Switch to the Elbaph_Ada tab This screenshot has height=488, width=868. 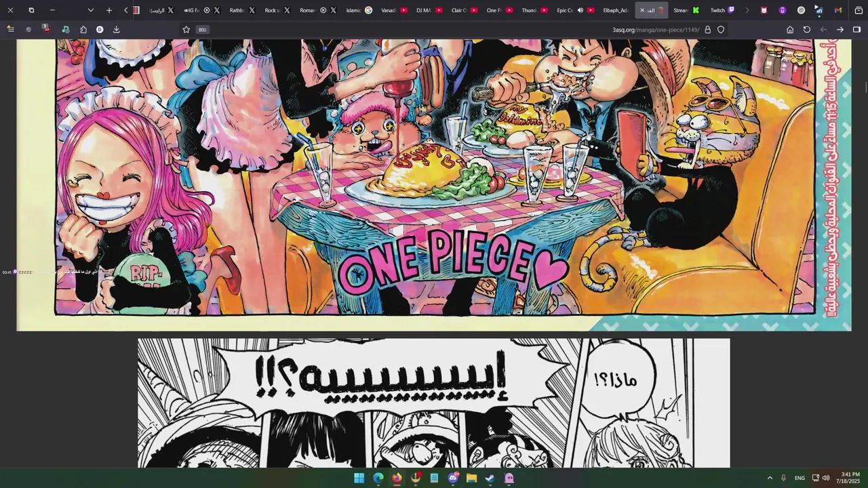click(616, 10)
